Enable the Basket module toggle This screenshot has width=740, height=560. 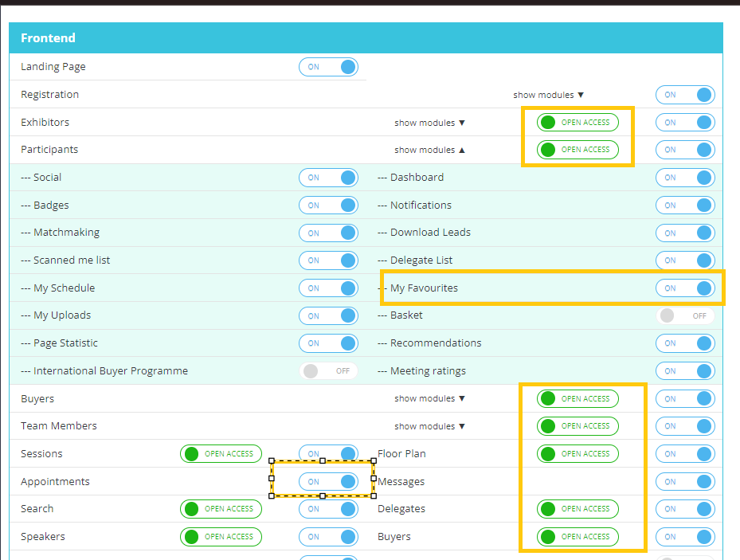click(684, 315)
